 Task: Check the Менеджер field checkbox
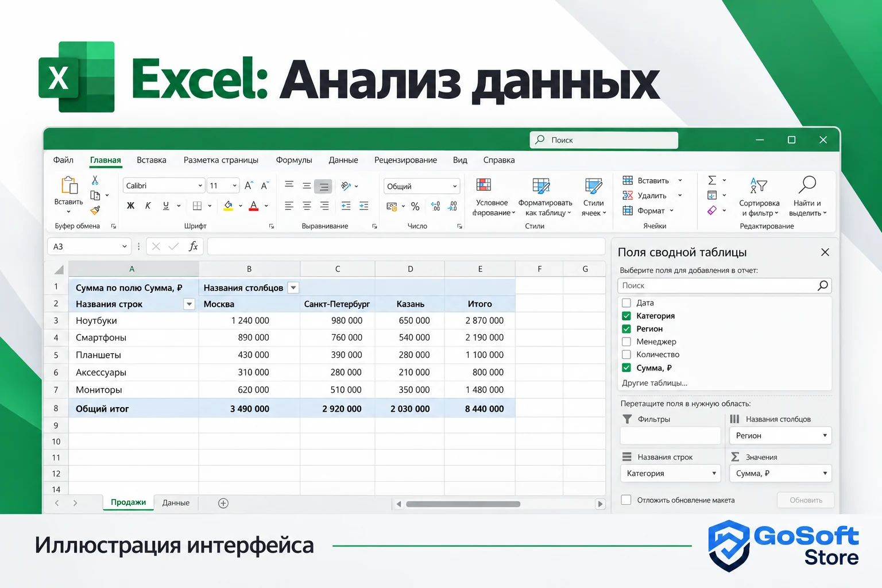[x=626, y=342]
